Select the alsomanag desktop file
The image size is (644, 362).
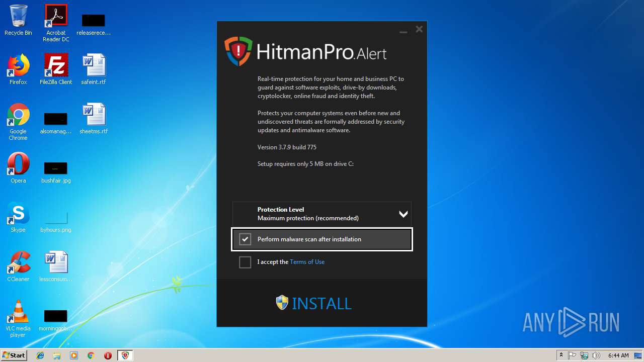pos(56,123)
